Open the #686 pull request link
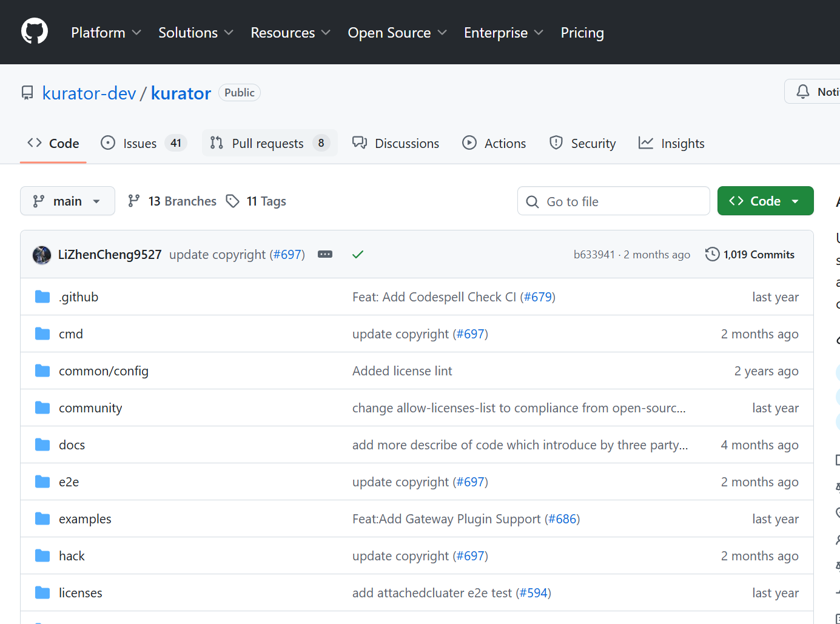 point(563,519)
